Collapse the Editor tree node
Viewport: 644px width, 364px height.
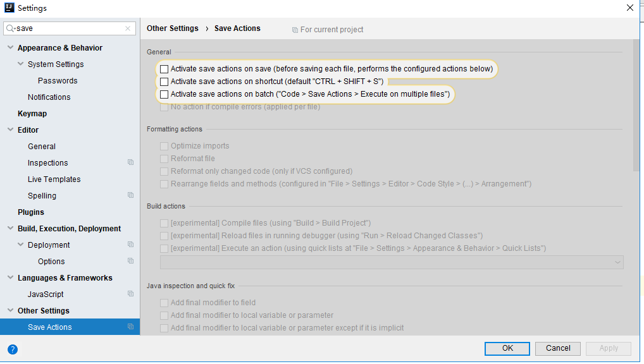click(11, 130)
